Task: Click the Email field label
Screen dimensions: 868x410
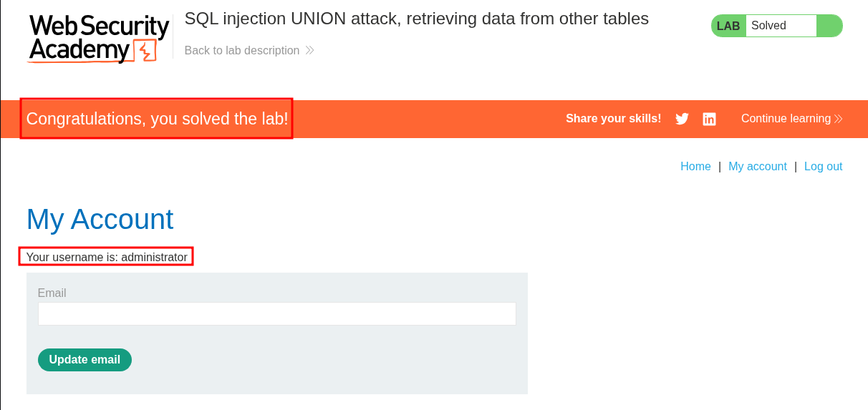Action: pos(52,293)
